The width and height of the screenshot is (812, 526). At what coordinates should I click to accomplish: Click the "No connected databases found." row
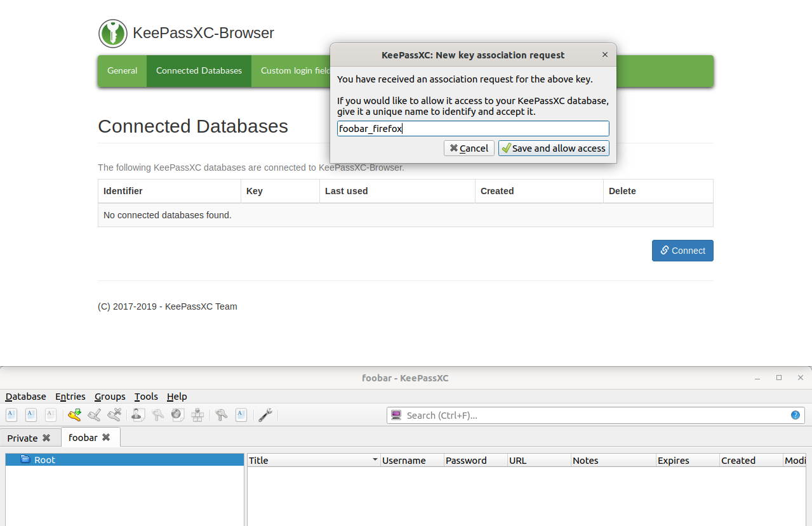(405, 215)
